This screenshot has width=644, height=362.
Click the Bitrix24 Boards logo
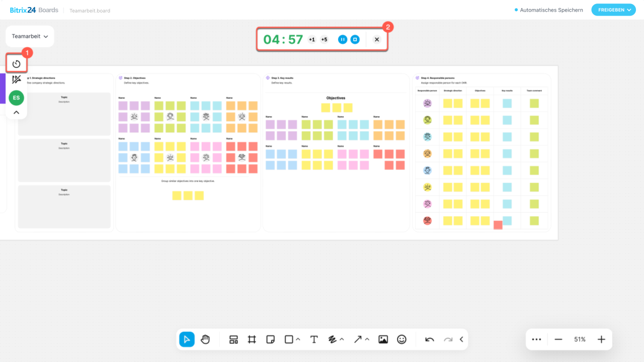coord(34,10)
